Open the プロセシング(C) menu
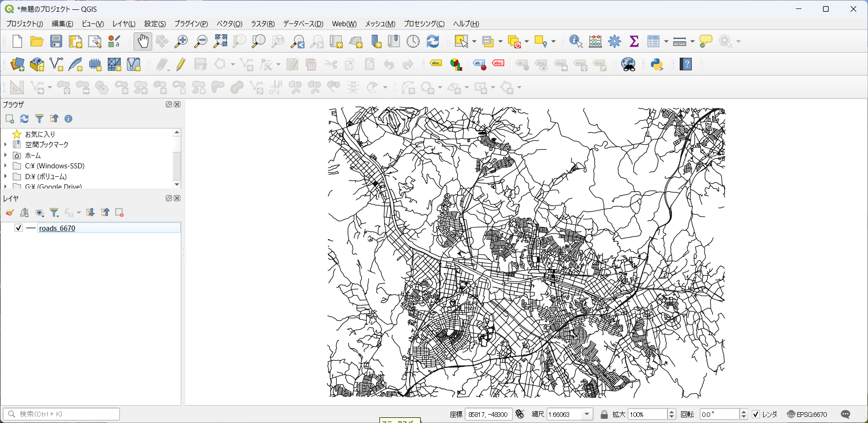Viewport: 868px width, 423px height. pos(424,24)
